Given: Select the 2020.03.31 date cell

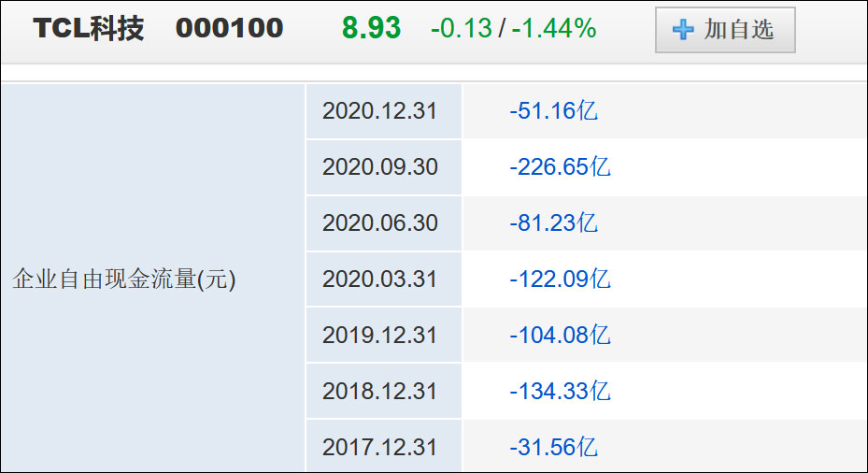Looking at the screenshot, I should click(380, 279).
